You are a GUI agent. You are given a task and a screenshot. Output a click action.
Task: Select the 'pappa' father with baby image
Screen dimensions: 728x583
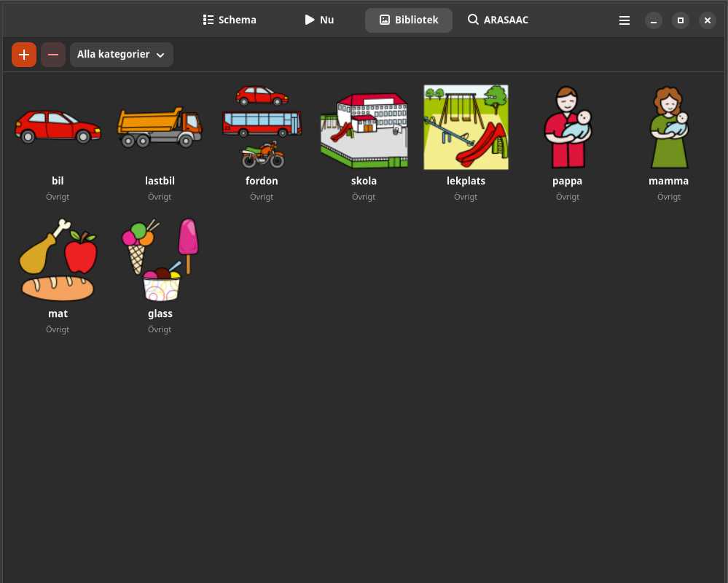click(568, 128)
